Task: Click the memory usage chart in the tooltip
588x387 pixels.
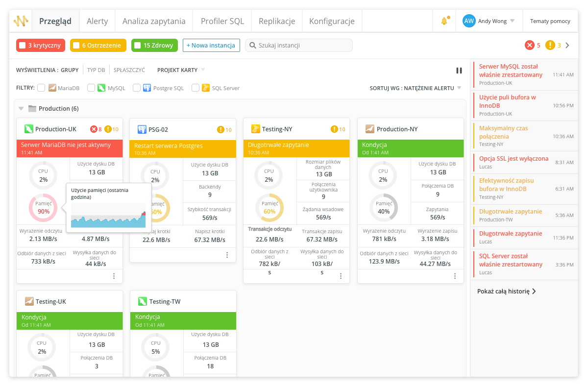Action: pyautogui.click(x=108, y=216)
